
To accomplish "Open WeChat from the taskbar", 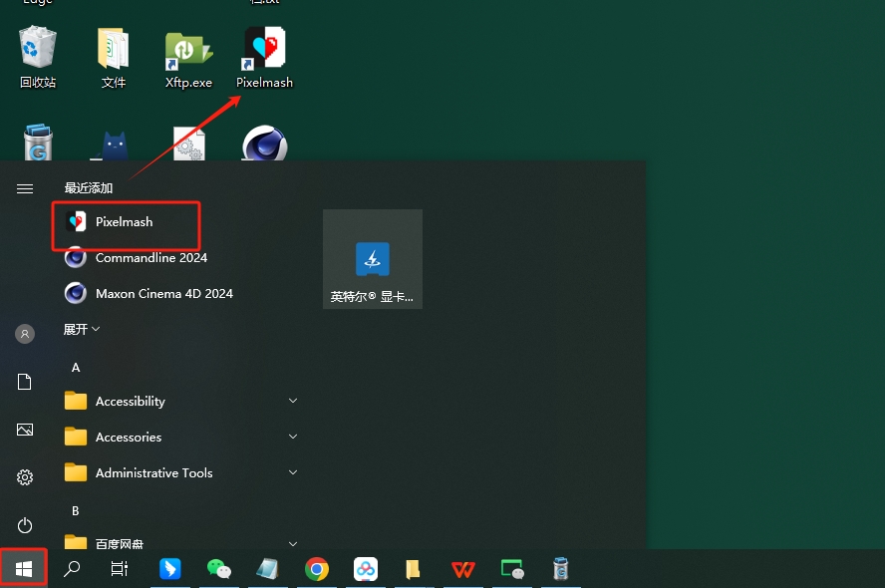I will click(x=219, y=569).
